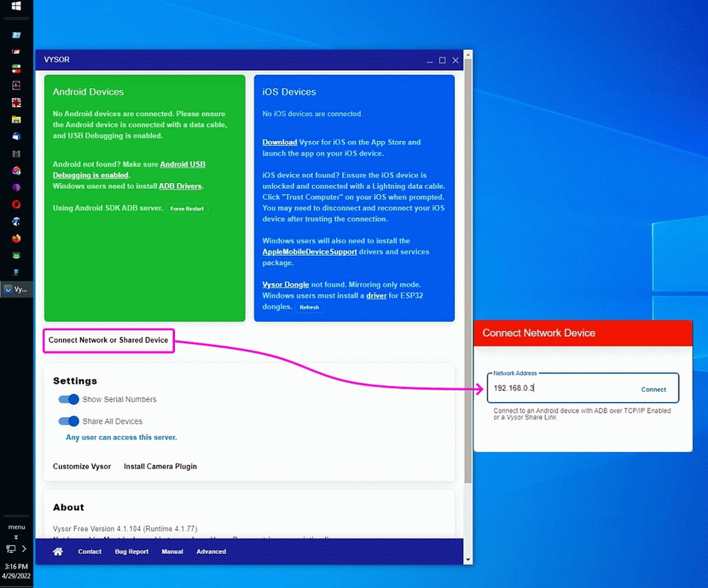Open the driver link for ESP32 dongles

click(376, 295)
